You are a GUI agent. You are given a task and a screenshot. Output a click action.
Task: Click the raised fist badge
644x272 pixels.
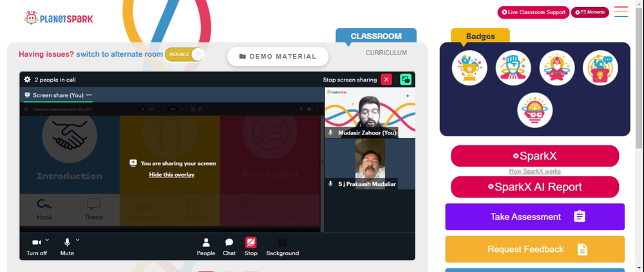coord(513,68)
